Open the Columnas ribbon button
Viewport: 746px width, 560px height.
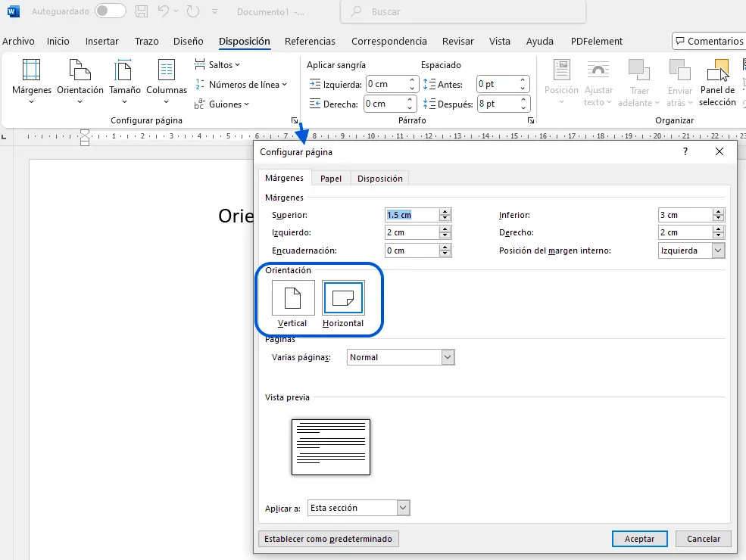pos(167,81)
